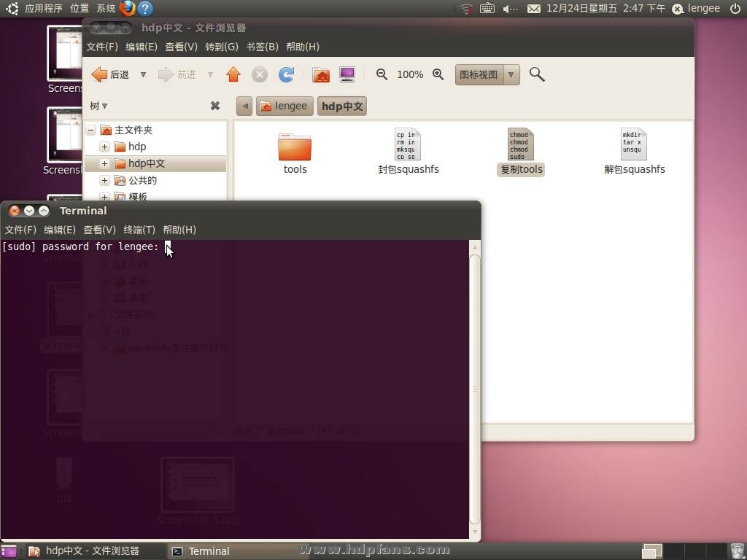
Task: Reload the current folder
Action: tap(286, 74)
